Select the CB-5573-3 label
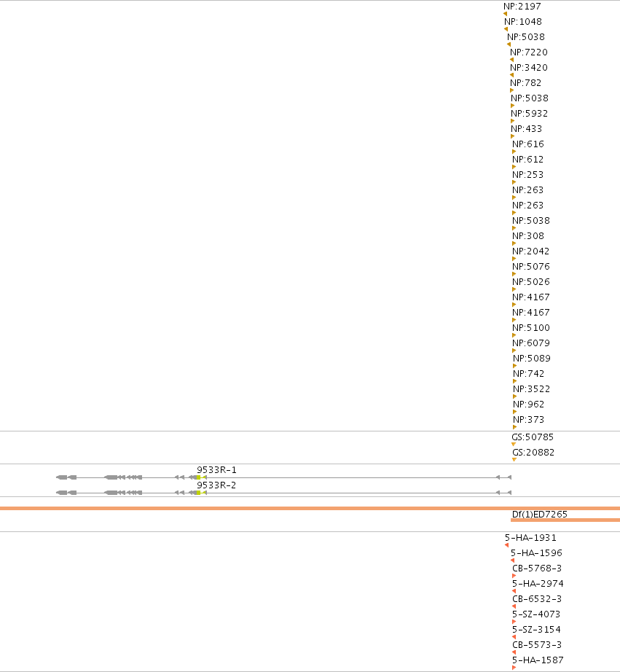 coord(537,645)
